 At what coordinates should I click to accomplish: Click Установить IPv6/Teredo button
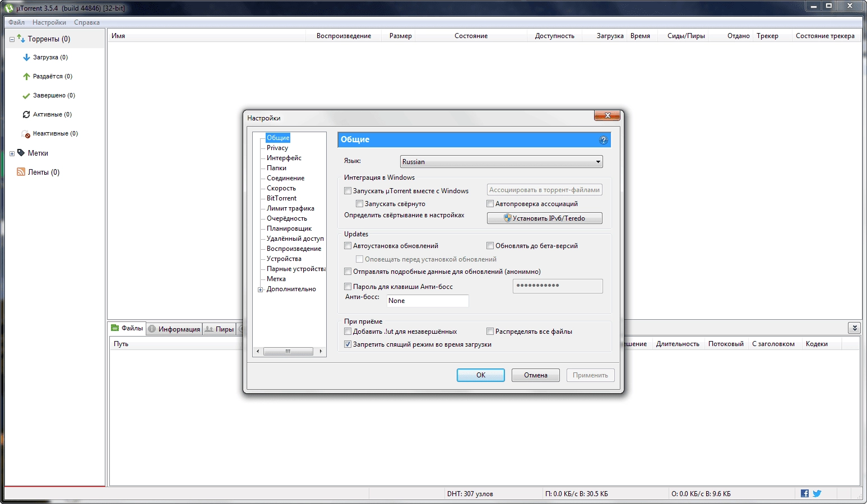click(545, 218)
